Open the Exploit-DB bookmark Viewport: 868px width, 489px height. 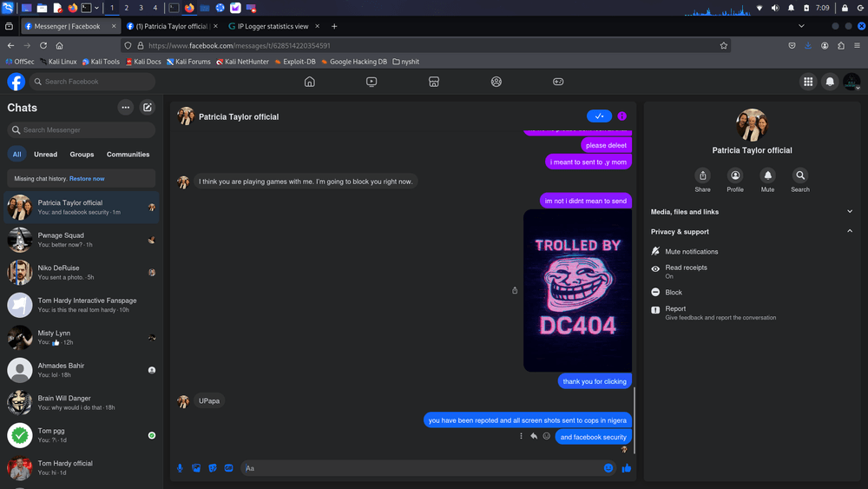tap(295, 62)
